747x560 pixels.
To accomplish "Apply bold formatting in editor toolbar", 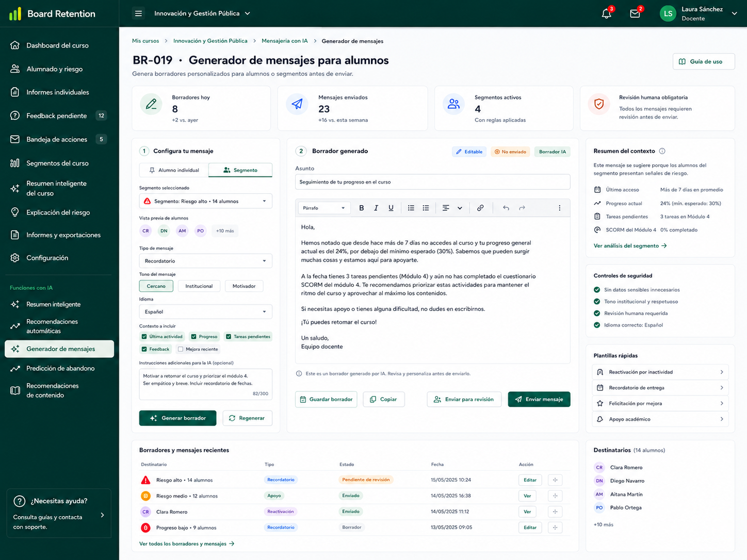I will point(362,208).
